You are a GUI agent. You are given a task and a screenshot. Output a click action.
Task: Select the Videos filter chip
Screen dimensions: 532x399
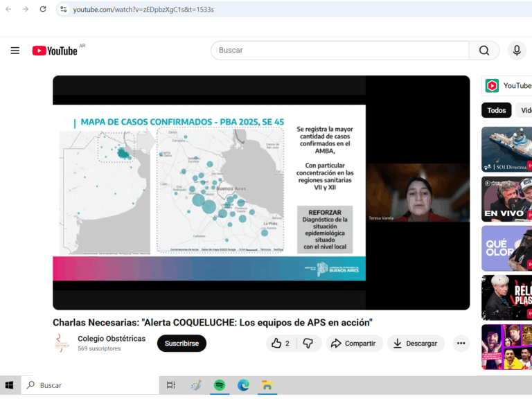tap(524, 110)
